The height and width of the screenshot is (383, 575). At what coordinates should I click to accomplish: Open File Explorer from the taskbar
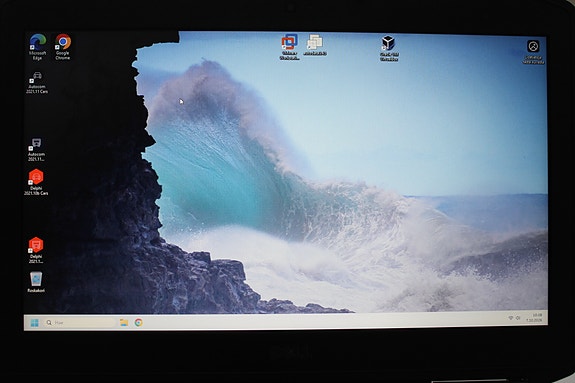(124, 322)
